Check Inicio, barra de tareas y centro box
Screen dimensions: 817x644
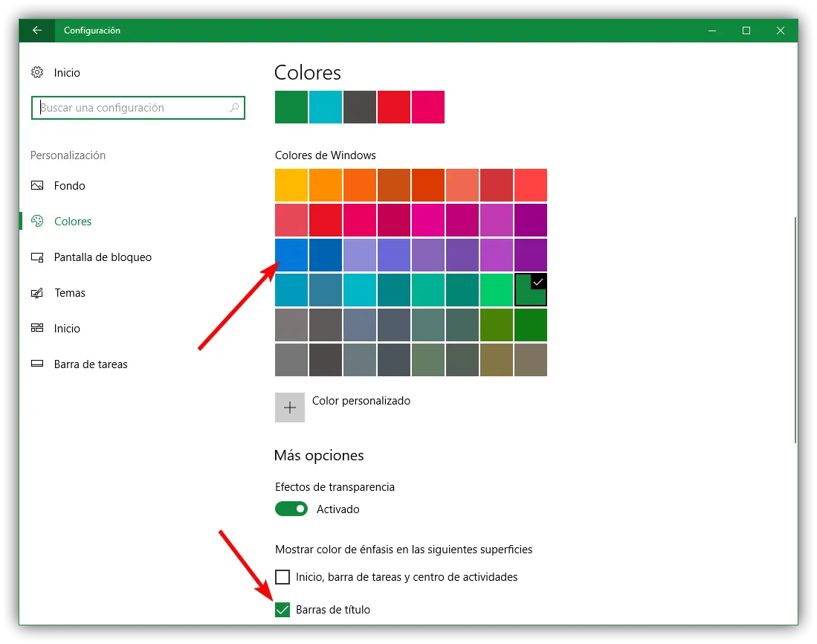(282, 577)
